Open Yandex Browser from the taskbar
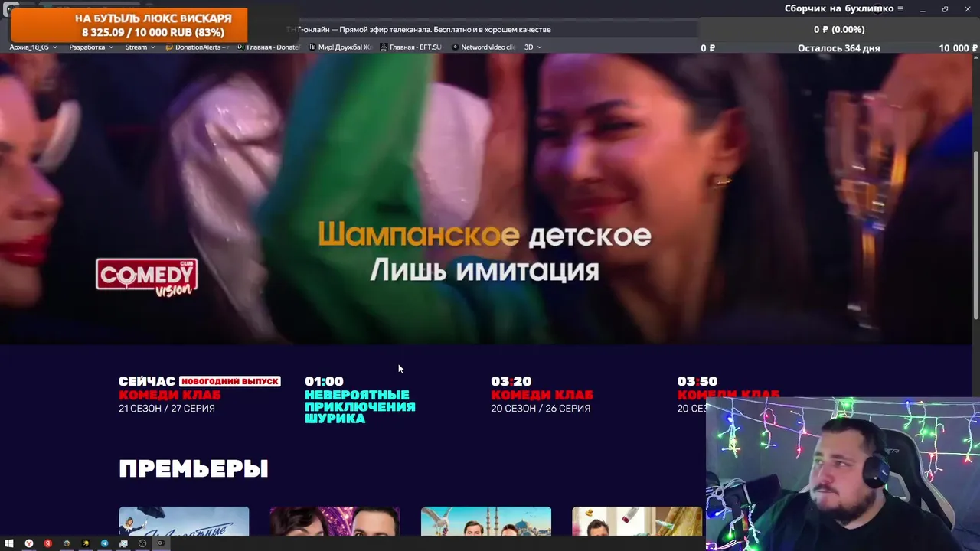Viewport: 980px width, 551px height. (29, 543)
